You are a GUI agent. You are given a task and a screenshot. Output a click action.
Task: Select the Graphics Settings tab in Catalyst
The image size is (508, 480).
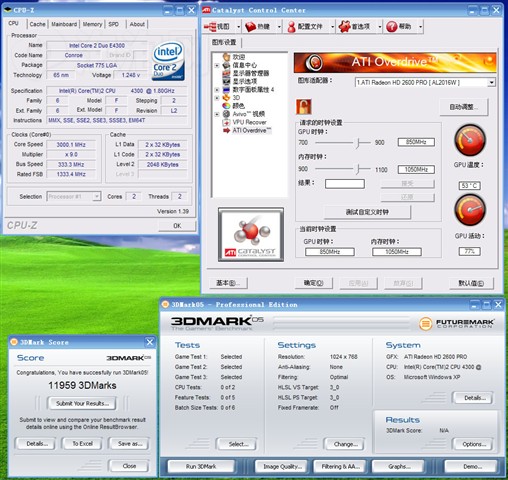224,42
